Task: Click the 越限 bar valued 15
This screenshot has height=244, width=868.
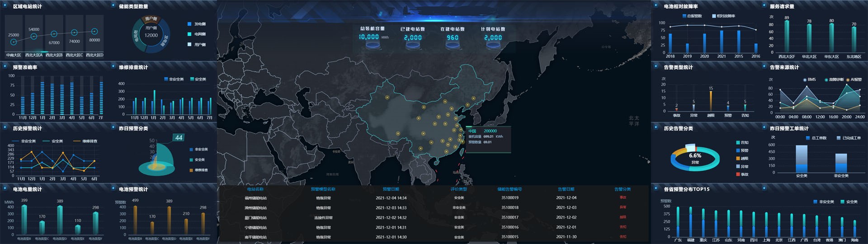Action: [x=711, y=101]
